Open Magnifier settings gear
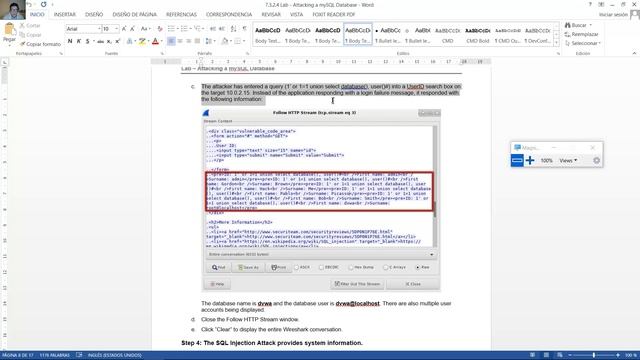 596,160
